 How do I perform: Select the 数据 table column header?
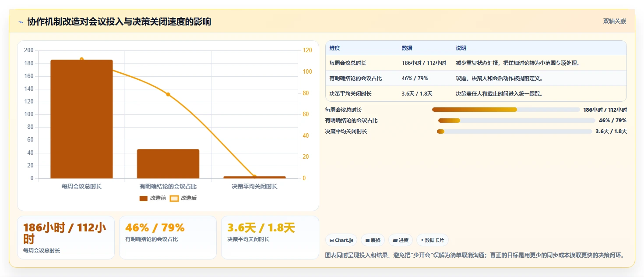[407, 48]
